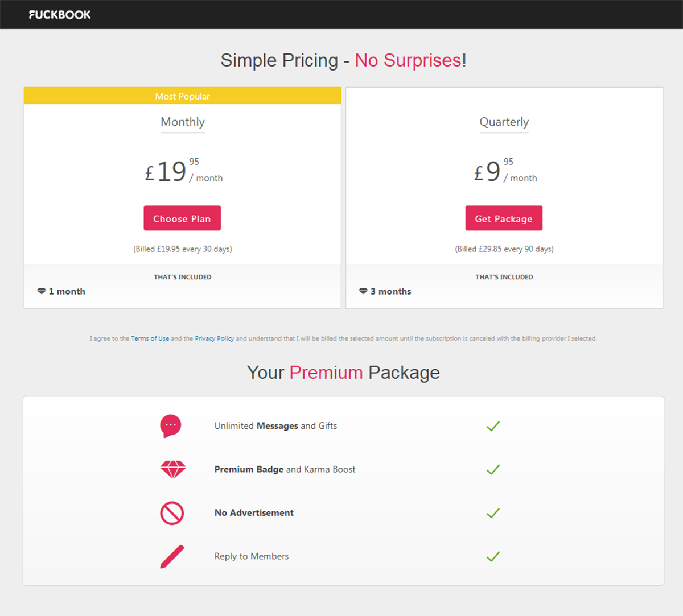Select the Monthly plan heading
Viewport: 683px width, 616px height.
183,122
